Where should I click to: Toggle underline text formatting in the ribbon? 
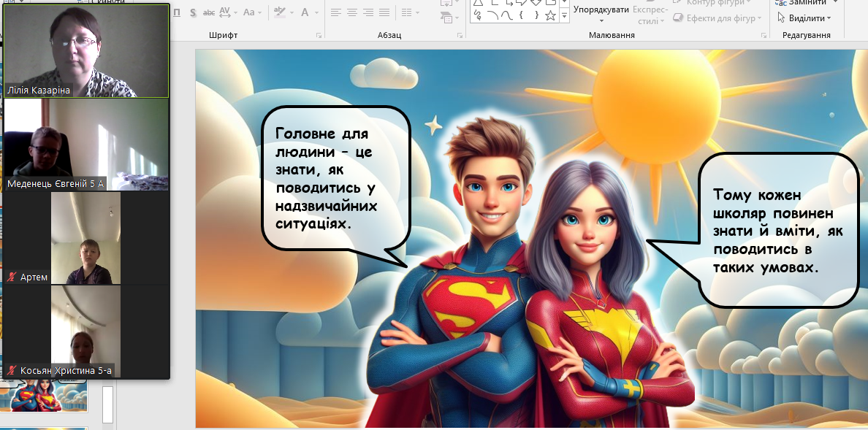tap(177, 12)
